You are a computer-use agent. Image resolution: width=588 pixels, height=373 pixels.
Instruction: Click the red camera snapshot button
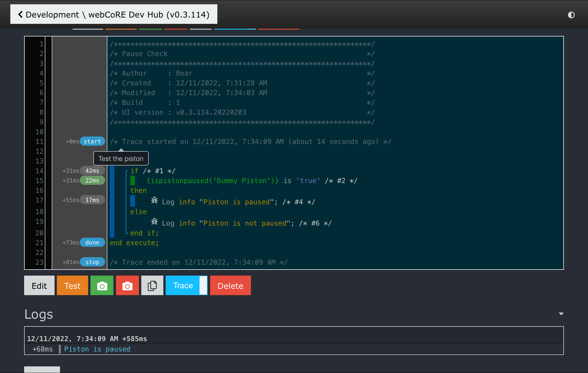coord(127,286)
